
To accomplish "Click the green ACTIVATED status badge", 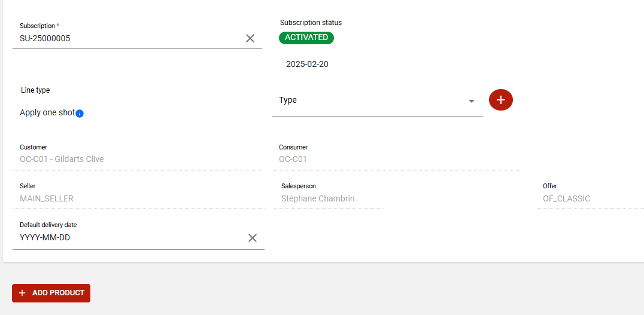I will [306, 38].
